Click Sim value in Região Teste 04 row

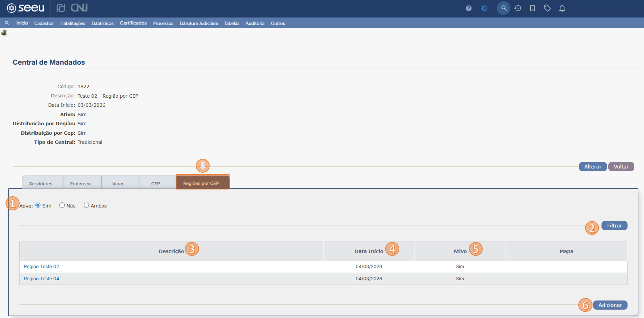pyautogui.click(x=460, y=279)
